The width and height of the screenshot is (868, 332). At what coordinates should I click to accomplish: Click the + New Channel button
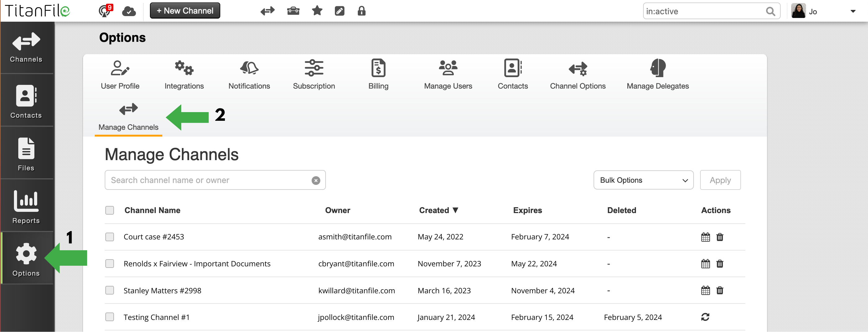[x=185, y=11]
